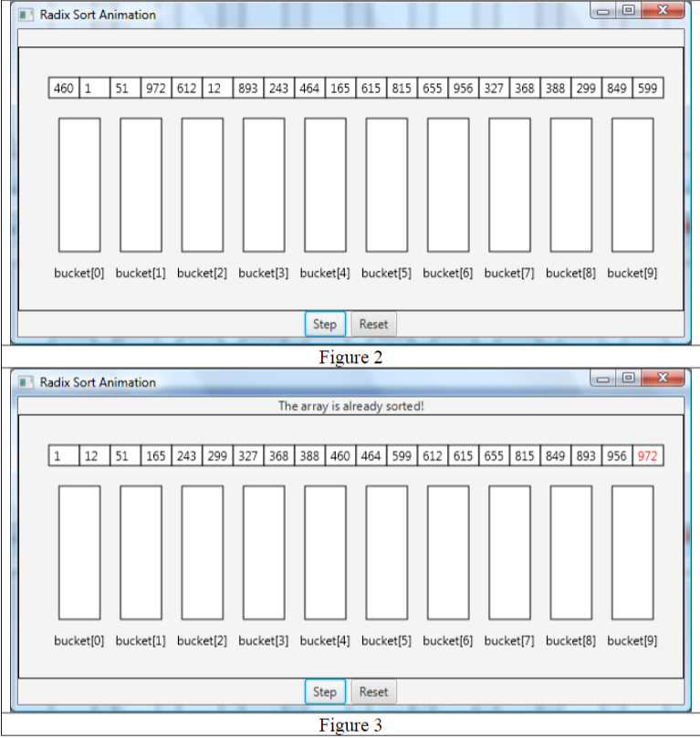Click cell 599 in Figure 2 array
Image resolution: width=700 pixels, height=738 pixels.
pyautogui.click(x=648, y=88)
